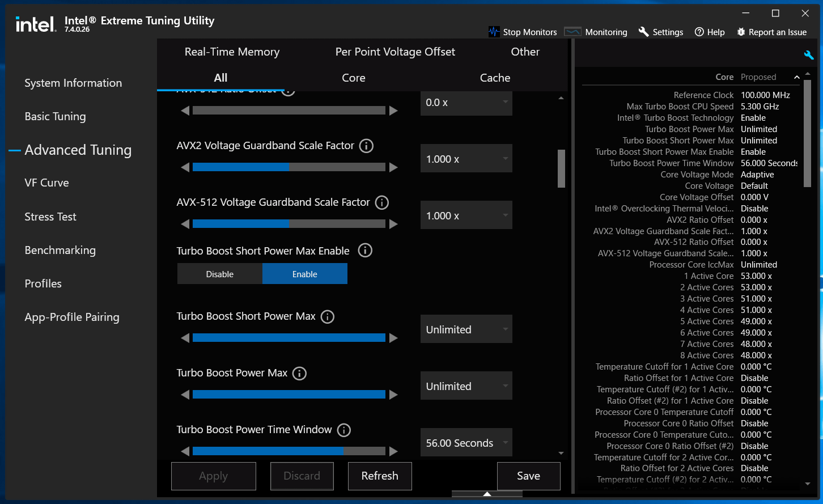Click the Apply button

(x=214, y=476)
